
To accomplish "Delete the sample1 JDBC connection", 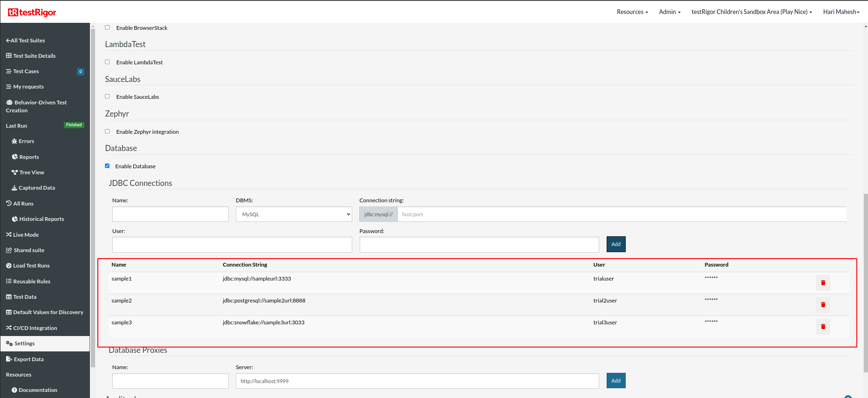I will (x=823, y=283).
